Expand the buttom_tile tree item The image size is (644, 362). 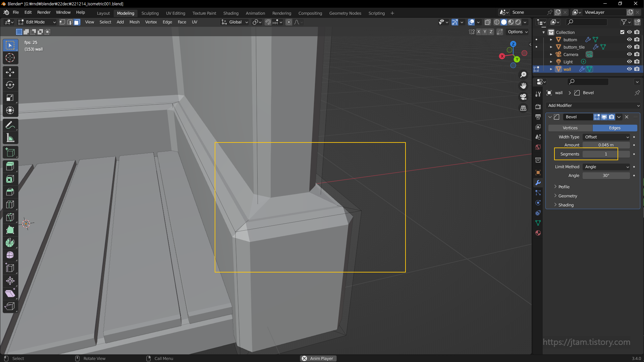pos(551,47)
